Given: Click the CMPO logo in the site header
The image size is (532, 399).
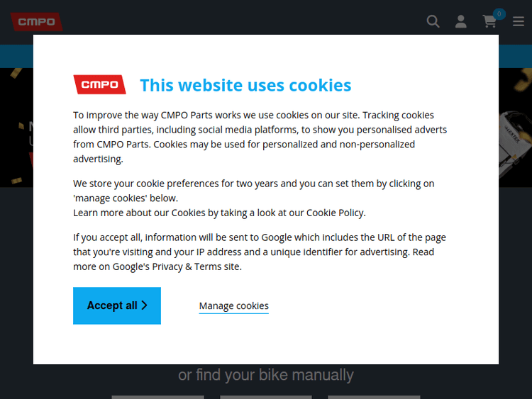Looking at the screenshot, I should [x=36, y=22].
